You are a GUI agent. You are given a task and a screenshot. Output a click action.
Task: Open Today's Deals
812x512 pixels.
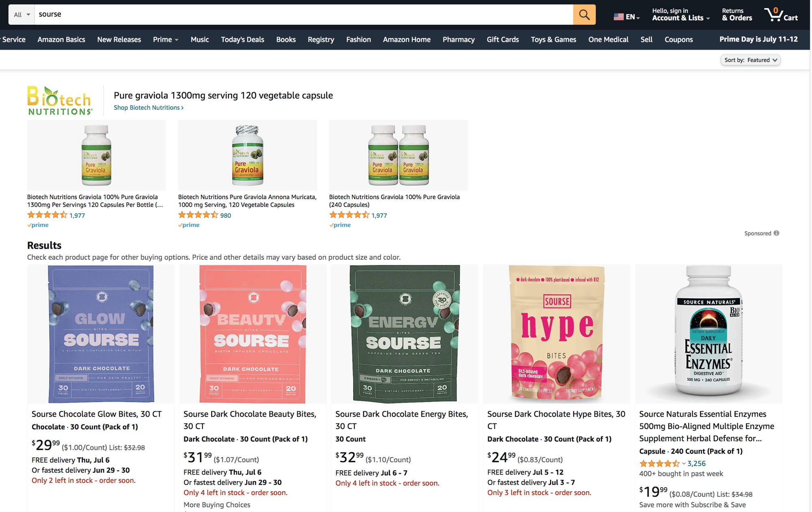coord(242,39)
